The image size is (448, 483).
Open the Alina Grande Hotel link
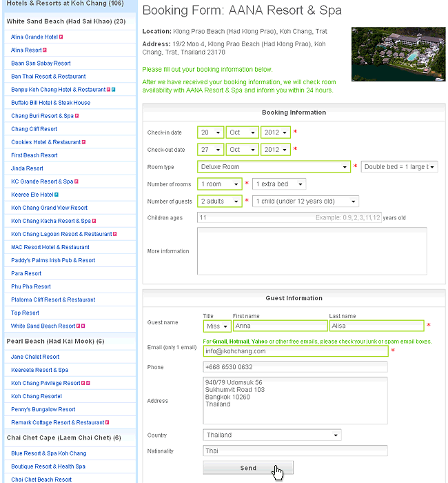point(34,37)
